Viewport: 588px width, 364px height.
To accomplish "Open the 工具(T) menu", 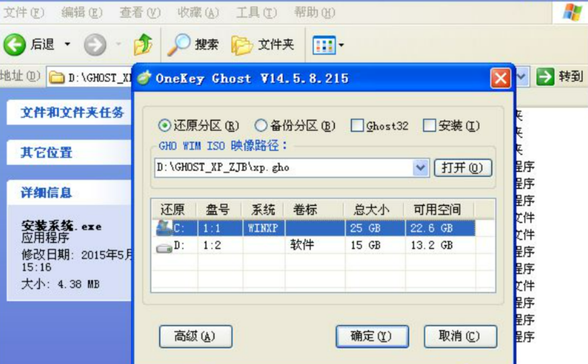I will tap(257, 13).
